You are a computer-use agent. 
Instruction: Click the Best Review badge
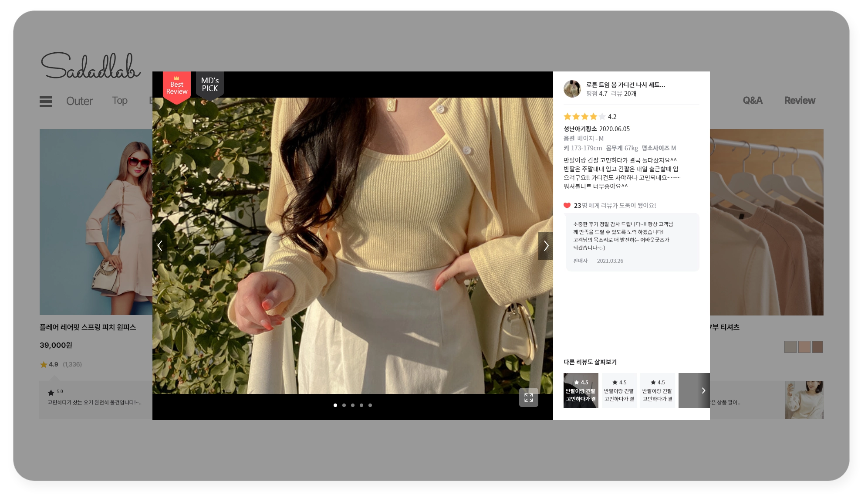tap(177, 87)
